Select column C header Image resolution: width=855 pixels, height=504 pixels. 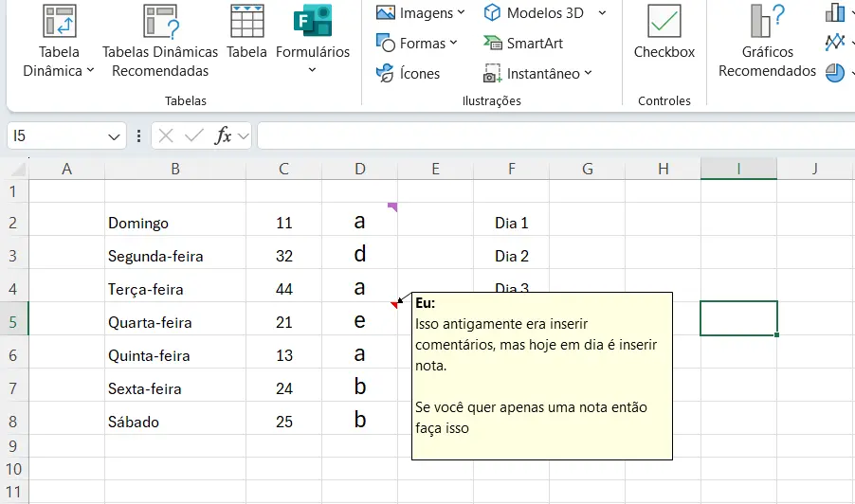point(283,169)
